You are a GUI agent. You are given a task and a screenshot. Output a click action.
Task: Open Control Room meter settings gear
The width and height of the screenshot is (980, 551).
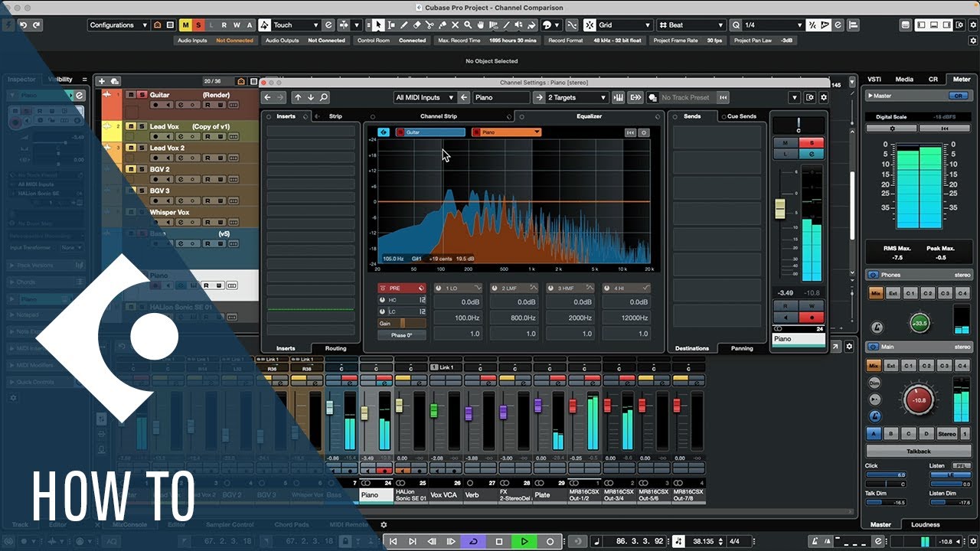click(x=892, y=129)
